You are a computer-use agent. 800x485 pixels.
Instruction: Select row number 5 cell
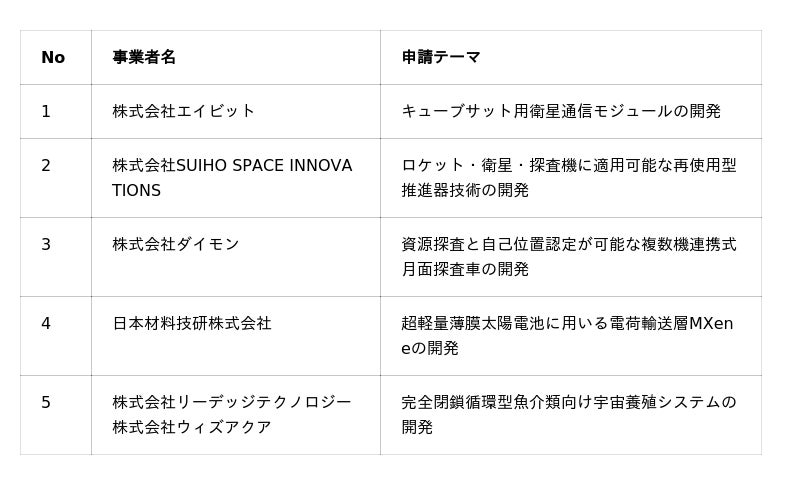(46, 403)
